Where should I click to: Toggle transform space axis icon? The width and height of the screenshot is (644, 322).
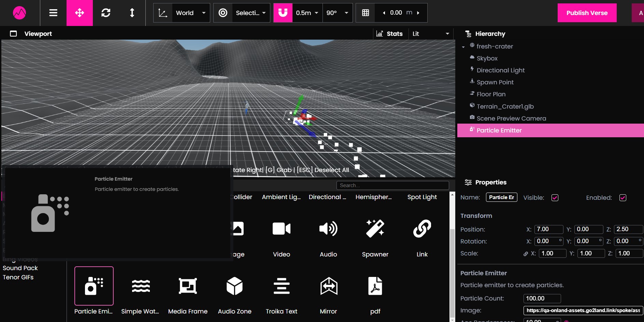tap(163, 13)
